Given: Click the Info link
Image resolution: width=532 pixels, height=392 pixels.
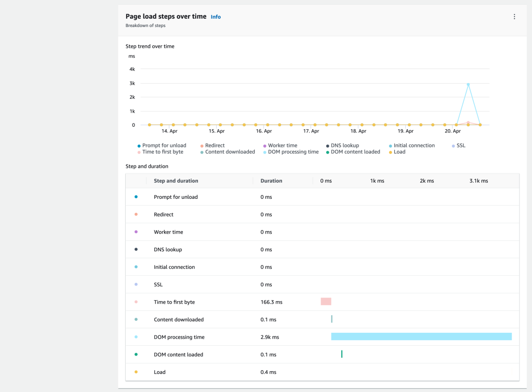Looking at the screenshot, I should click(x=215, y=17).
